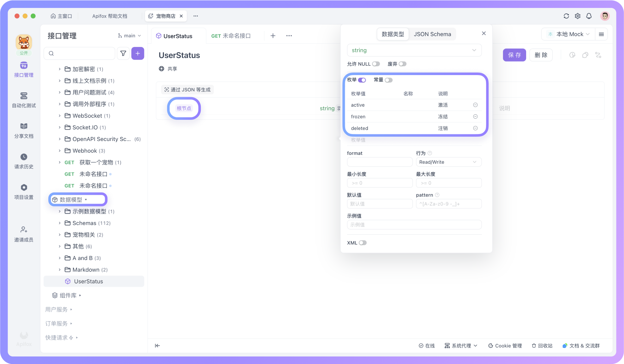Switch to the 数据类型 tab

coord(393,34)
